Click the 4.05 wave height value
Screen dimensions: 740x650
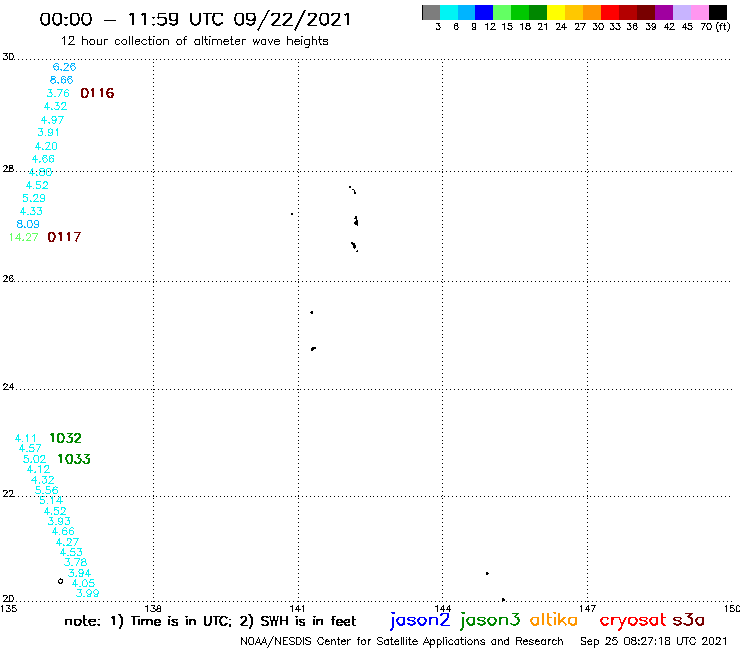tap(84, 583)
